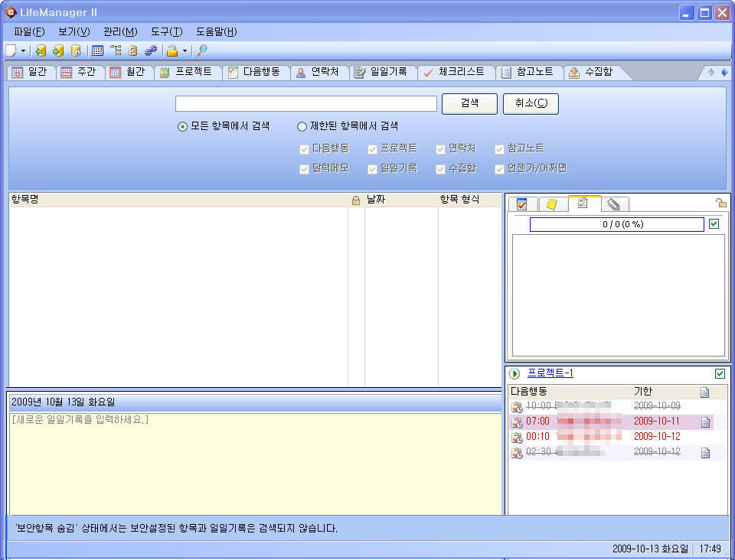The image size is (735, 560).
Task: Toggle the 참고노트 search checkbox
Action: point(499,149)
